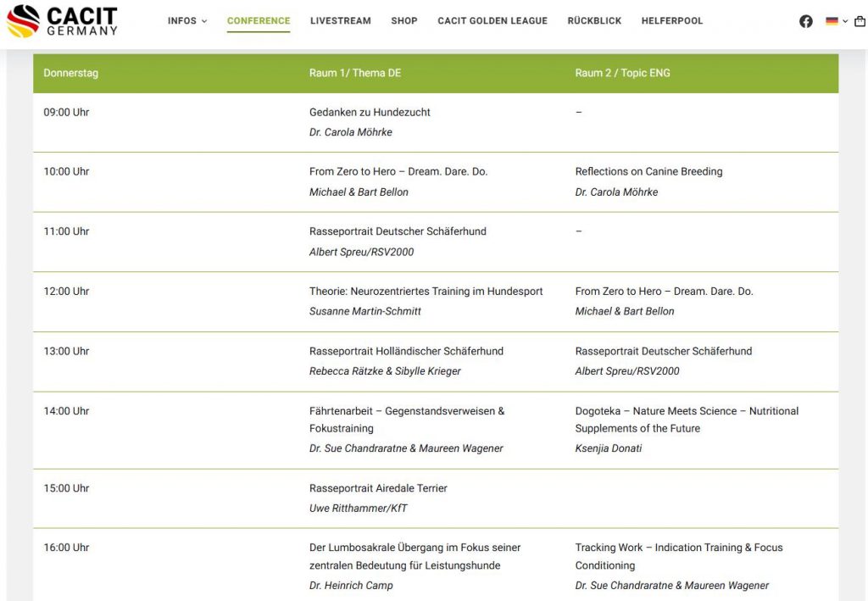The height and width of the screenshot is (601, 868).
Task: Click the Raum 1/ Thema DE header
Action: coord(355,73)
